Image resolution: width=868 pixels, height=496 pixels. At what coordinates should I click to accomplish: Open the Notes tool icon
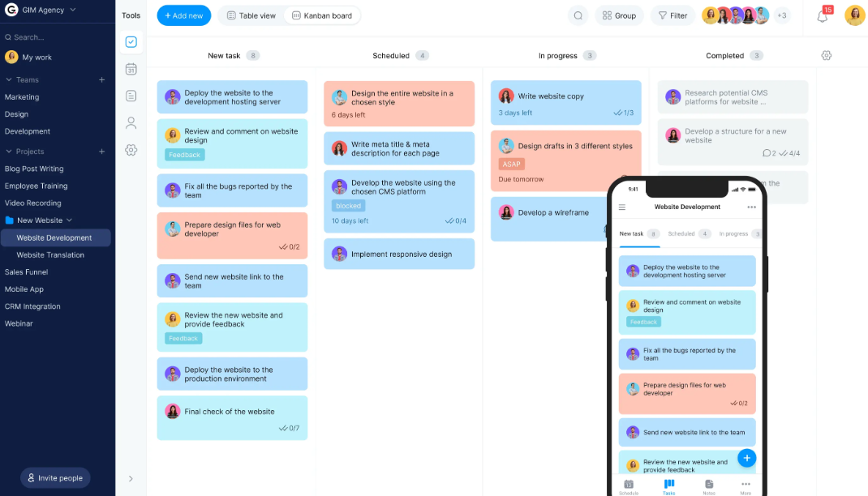131,96
